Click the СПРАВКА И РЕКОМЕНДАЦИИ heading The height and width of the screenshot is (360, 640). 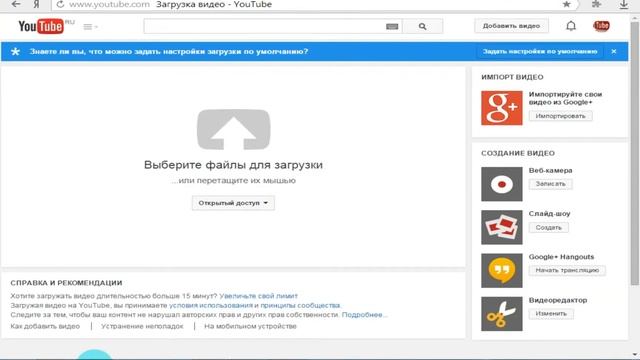point(67,283)
